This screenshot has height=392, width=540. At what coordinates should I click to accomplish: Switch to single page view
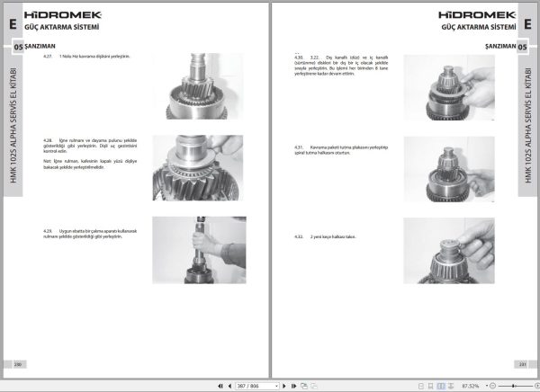(421, 386)
